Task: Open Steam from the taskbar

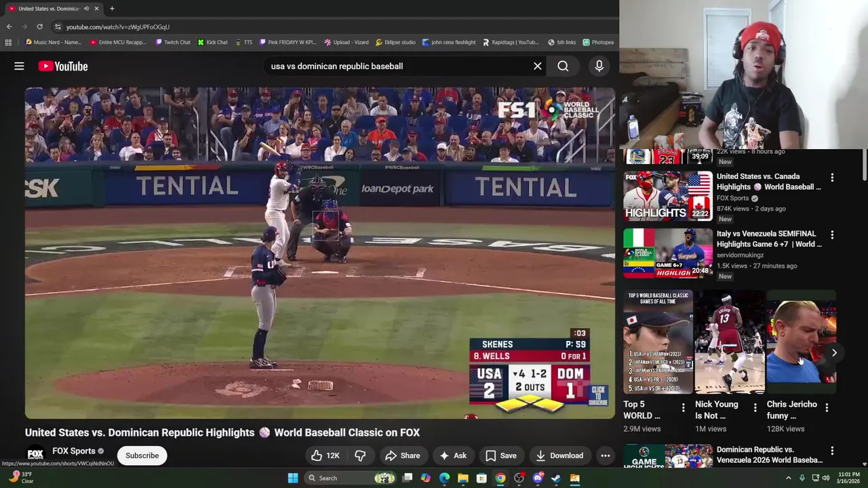Action: click(x=556, y=478)
